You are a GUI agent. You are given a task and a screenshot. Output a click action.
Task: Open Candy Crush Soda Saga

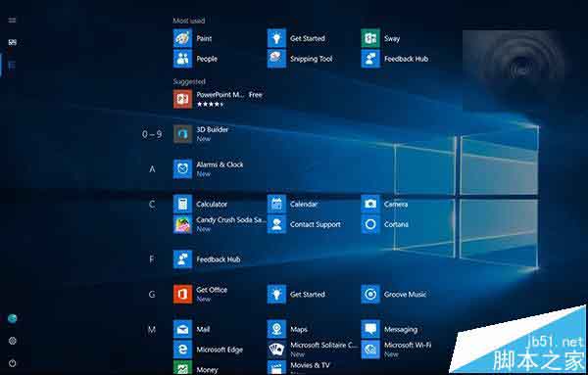click(x=182, y=224)
